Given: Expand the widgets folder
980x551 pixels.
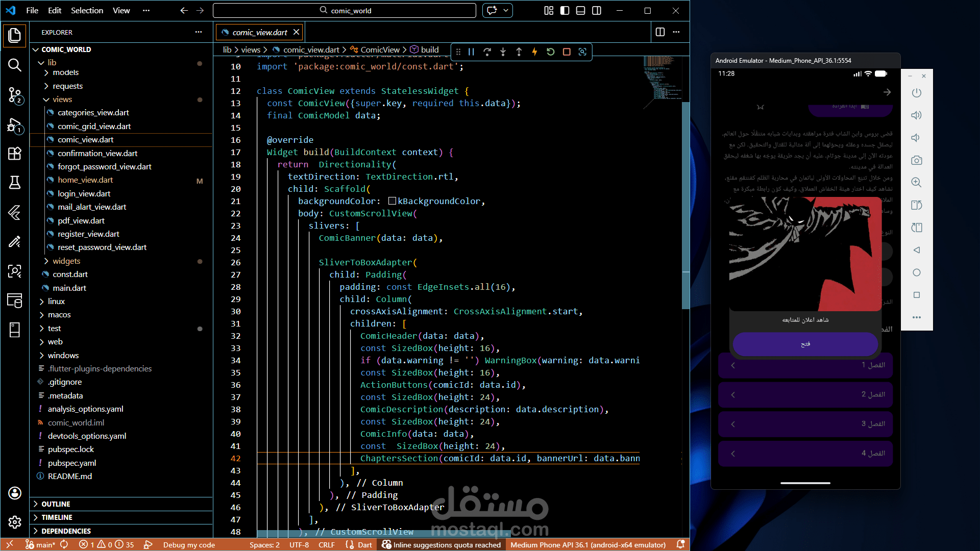Looking at the screenshot, I should [66, 261].
